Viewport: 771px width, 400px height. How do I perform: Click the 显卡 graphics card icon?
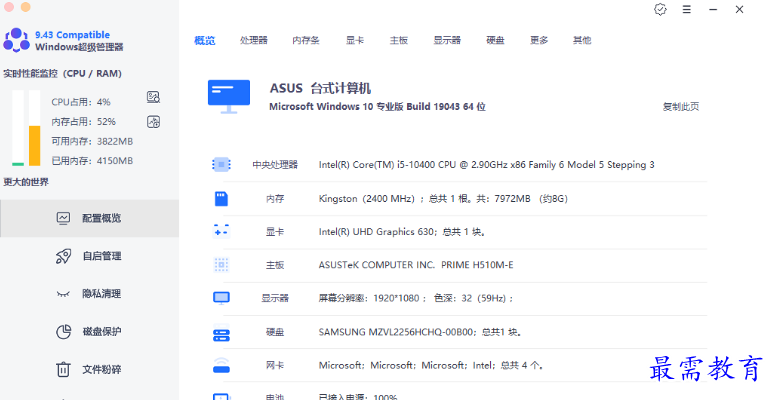click(221, 231)
